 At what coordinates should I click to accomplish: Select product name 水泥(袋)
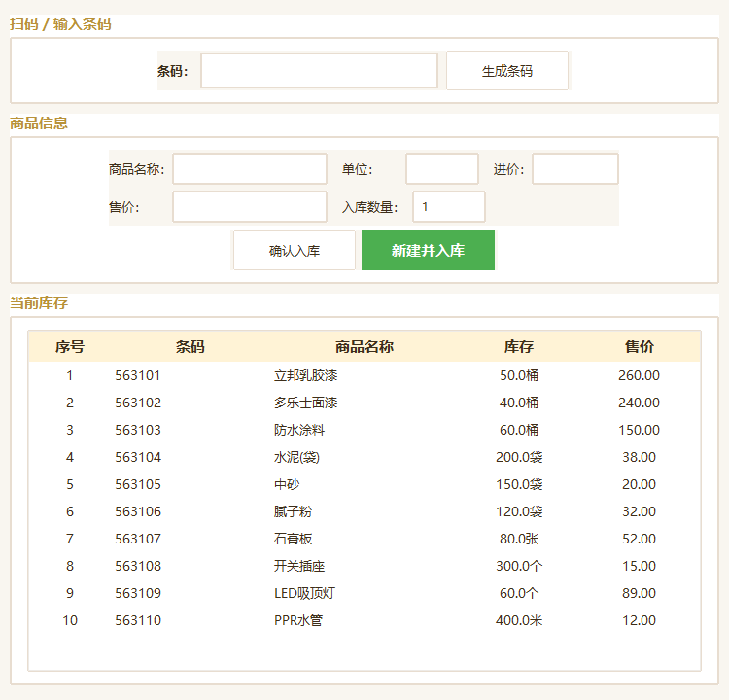point(296,457)
